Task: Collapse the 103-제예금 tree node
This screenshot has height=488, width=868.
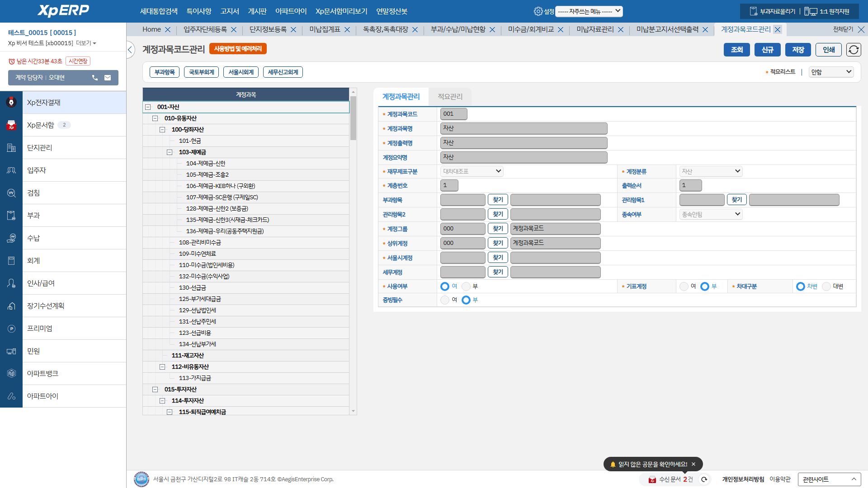Action: [170, 152]
